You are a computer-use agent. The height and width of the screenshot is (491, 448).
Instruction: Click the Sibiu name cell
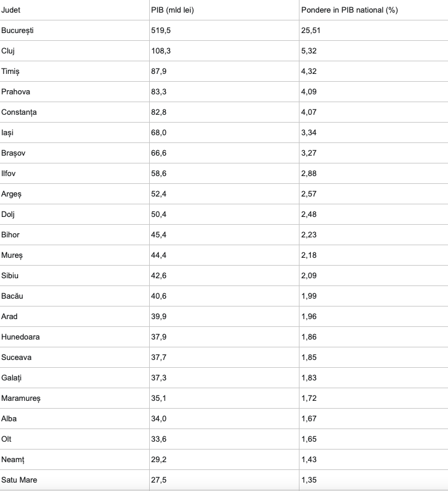click(10, 276)
